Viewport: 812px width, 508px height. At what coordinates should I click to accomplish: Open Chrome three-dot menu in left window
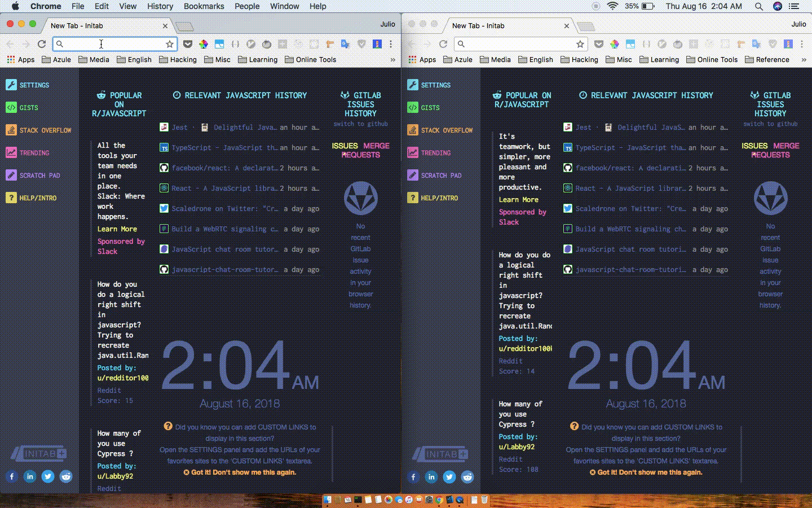[391, 44]
